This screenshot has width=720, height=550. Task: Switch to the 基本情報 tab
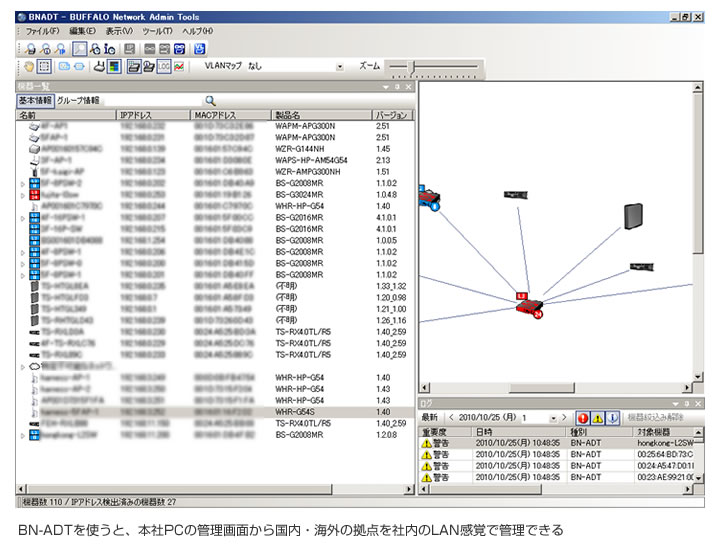(35, 101)
